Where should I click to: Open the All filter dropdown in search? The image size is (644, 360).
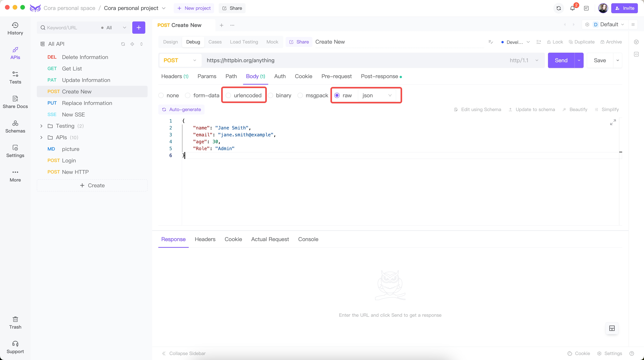[113, 28]
